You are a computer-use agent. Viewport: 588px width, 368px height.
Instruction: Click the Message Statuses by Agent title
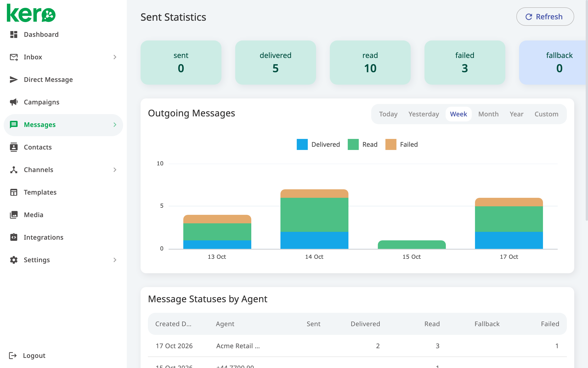(207, 299)
